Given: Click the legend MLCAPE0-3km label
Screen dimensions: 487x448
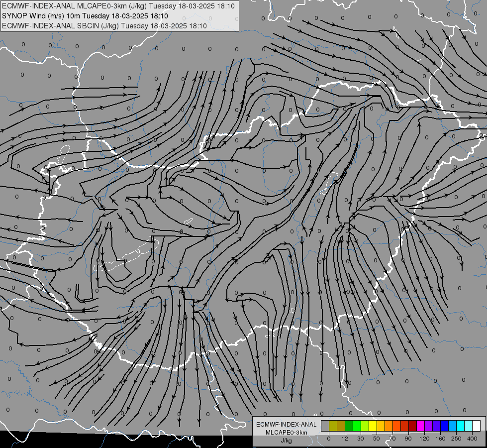Looking at the screenshot, I should [287, 433].
